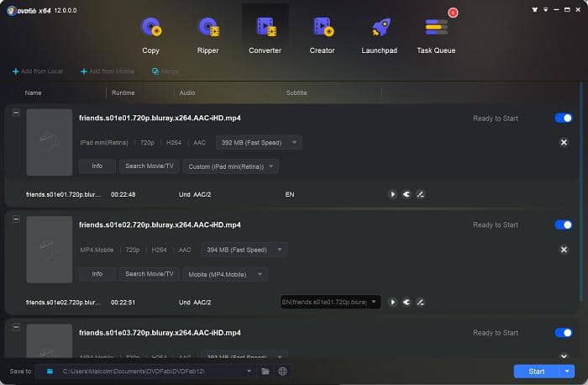Play preview of friends.s01e01 title

tap(392, 194)
